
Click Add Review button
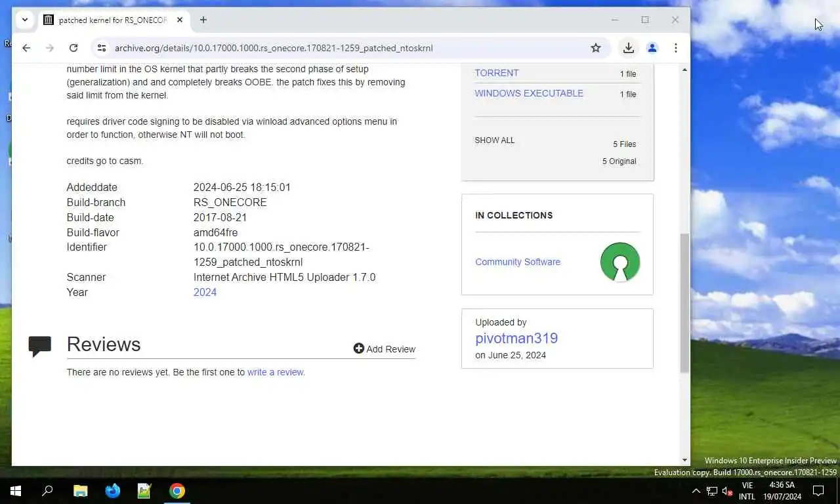point(385,349)
